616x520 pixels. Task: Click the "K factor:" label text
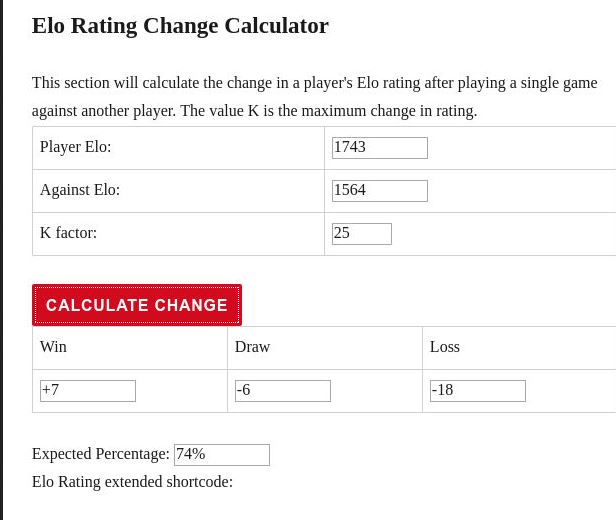(68, 233)
